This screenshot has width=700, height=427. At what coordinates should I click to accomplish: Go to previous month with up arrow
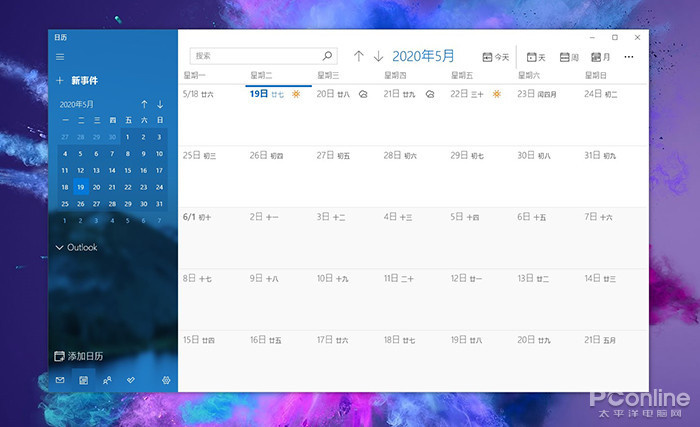359,56
